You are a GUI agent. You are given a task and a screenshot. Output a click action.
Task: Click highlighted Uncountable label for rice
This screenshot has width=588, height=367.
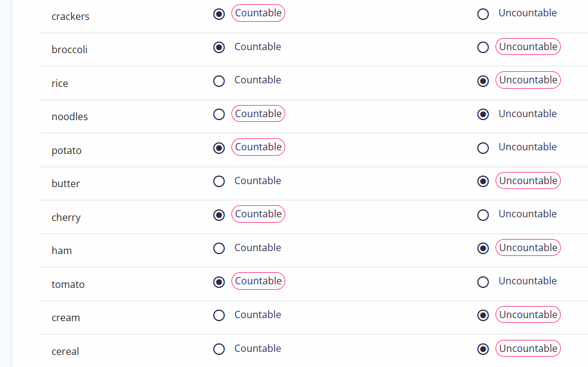tap(528, 80)
